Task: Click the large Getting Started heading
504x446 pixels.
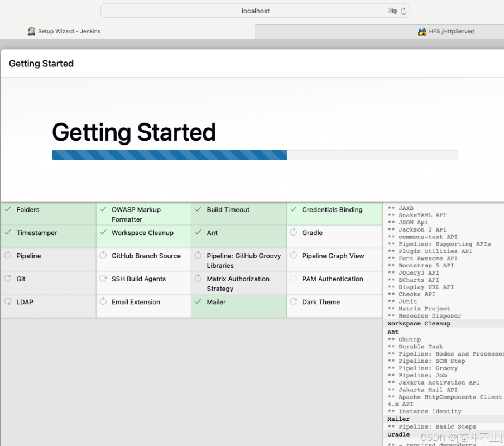Action: [x=134, y=132]
